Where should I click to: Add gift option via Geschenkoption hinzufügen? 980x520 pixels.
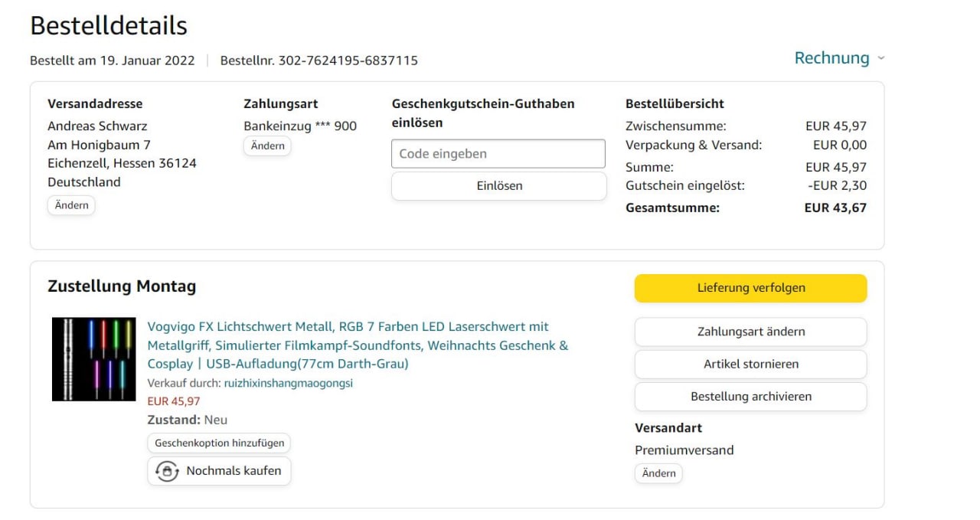[x=219, y=443]
